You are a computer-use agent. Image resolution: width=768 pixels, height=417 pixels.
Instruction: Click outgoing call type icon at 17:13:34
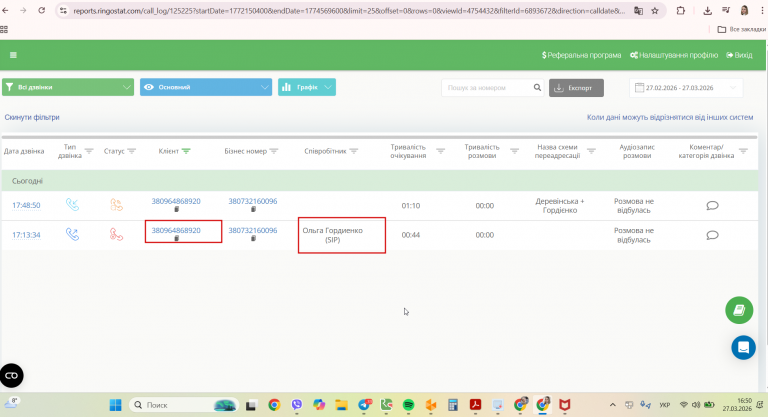[72, 234]
